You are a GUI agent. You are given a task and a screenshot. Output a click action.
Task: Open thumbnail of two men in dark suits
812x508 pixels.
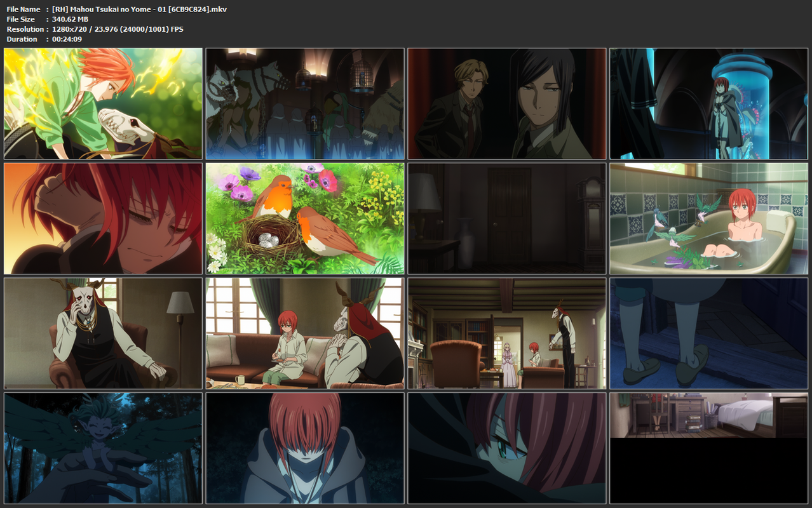click(x=507, y=104)
